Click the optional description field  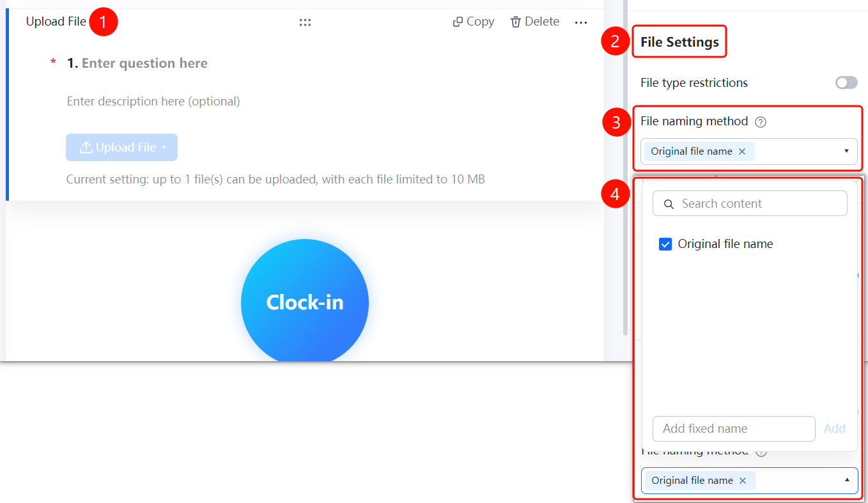pyautogui.click(x=153, y=101)
